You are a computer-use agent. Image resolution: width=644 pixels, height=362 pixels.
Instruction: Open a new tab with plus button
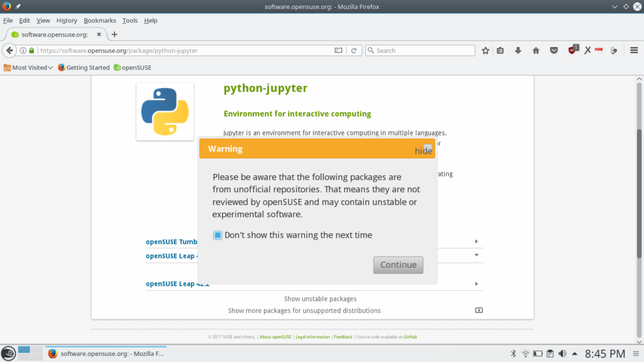coord(114,35)
